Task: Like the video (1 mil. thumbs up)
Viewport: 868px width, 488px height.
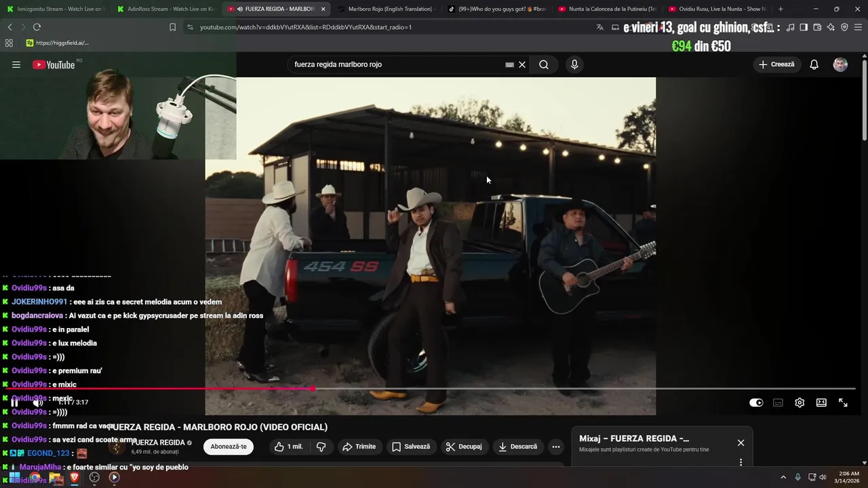Action: pyautogui.click(x=288, y=447)
